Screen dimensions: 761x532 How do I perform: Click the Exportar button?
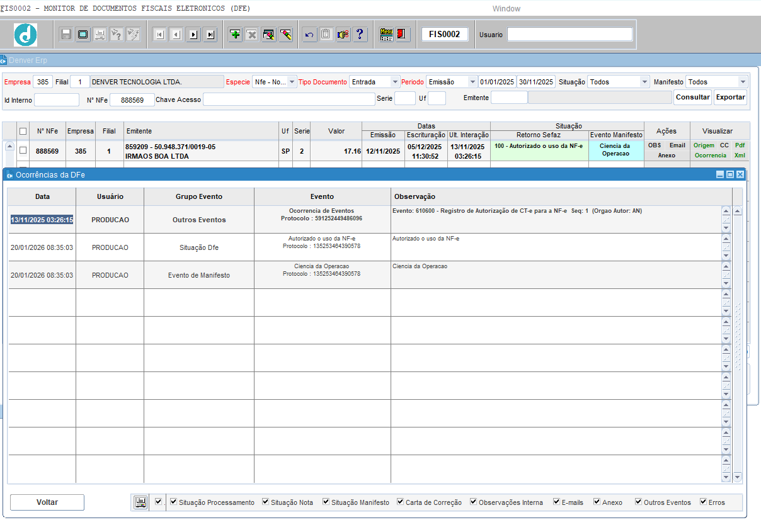[730, 97]
